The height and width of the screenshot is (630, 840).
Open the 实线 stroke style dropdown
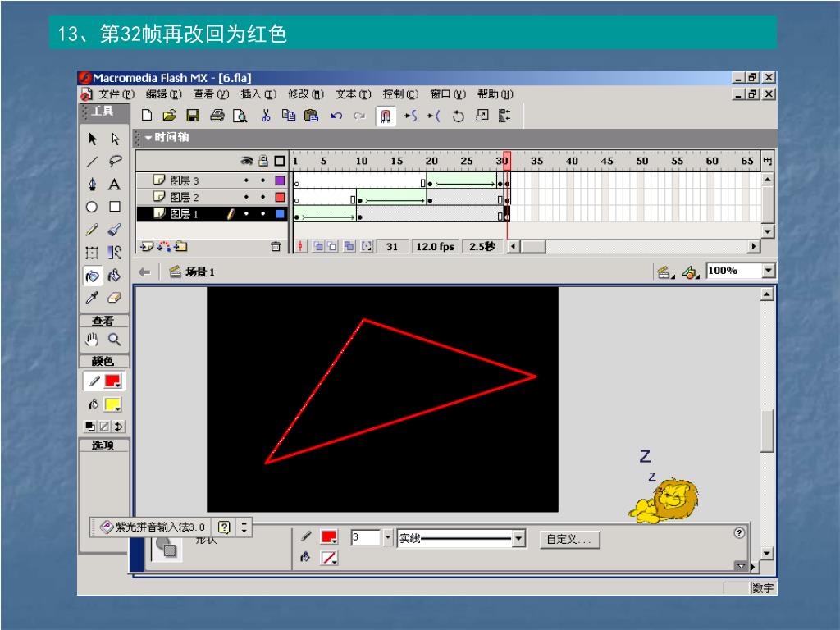coord(518,538)
